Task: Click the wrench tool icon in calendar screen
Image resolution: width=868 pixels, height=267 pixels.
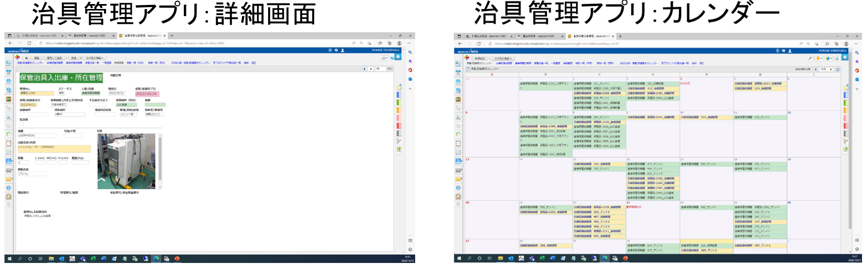Action: (810, 59)
